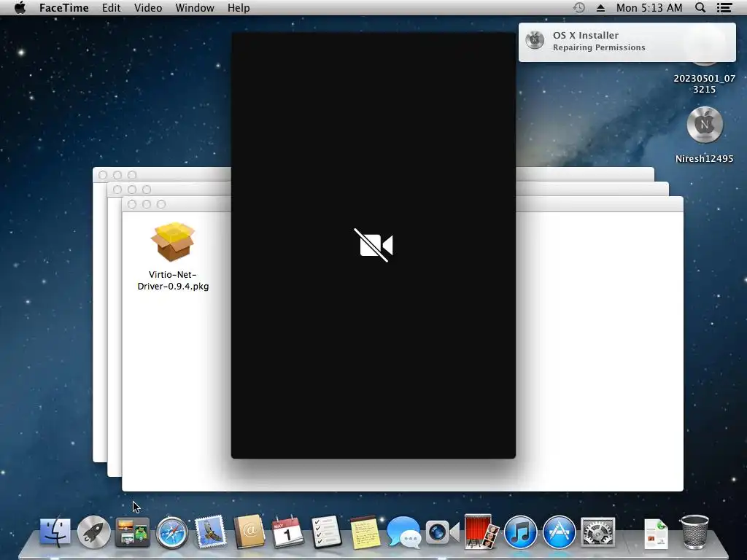Open Photo Booth in the Dock

click(481, 532)
